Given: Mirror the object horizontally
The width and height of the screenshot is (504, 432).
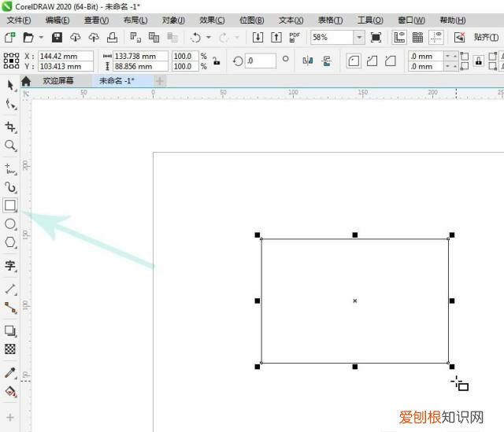Looking at the screenshot, I should click(308, 61).
